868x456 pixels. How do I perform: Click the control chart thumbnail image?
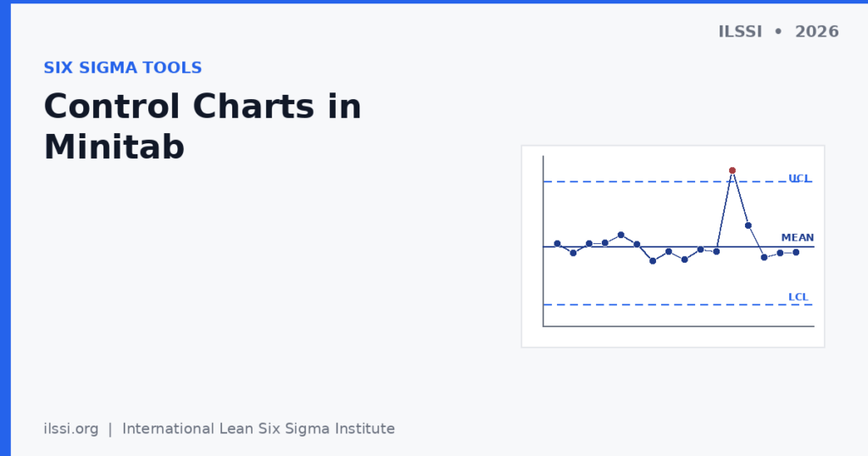672,247
